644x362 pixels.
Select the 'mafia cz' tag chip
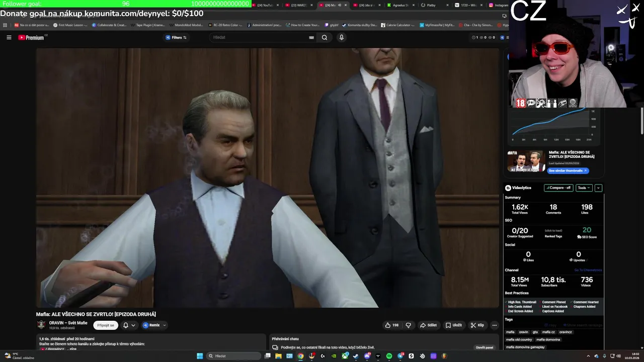(x=548, y=332)
